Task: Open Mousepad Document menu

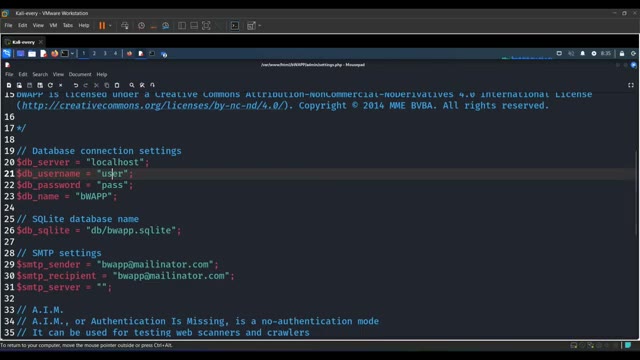Action: pos(80,74)
